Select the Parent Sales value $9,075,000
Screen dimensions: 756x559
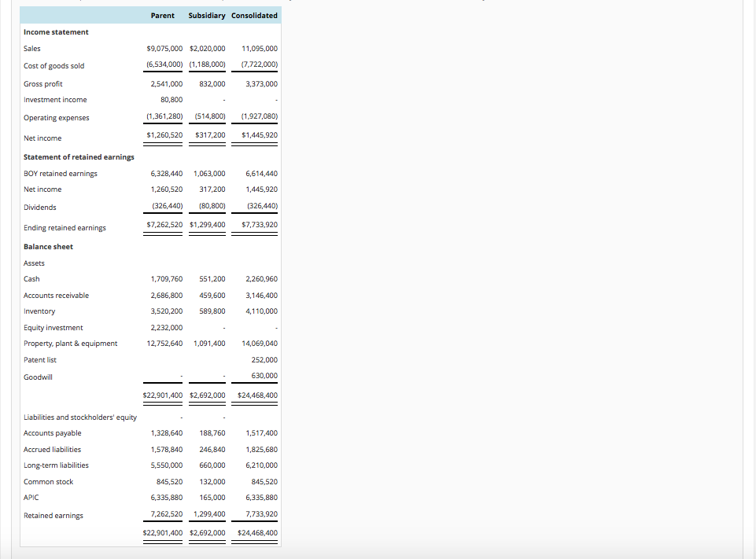pyautogui.click(x=163, y=48)
